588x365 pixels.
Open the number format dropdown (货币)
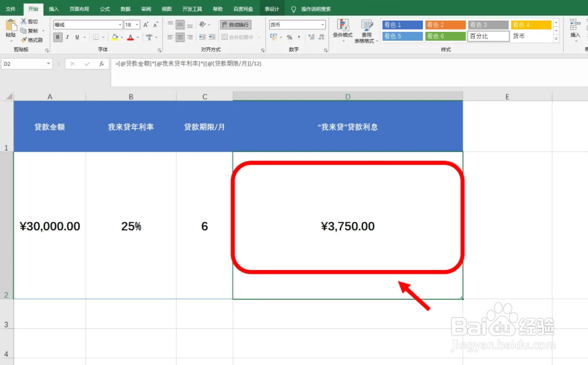(323, 25)
